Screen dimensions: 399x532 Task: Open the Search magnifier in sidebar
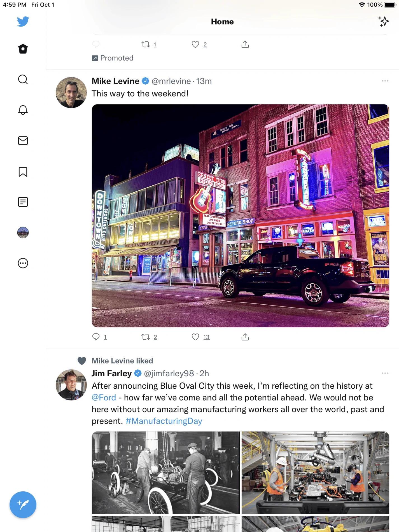23,80
